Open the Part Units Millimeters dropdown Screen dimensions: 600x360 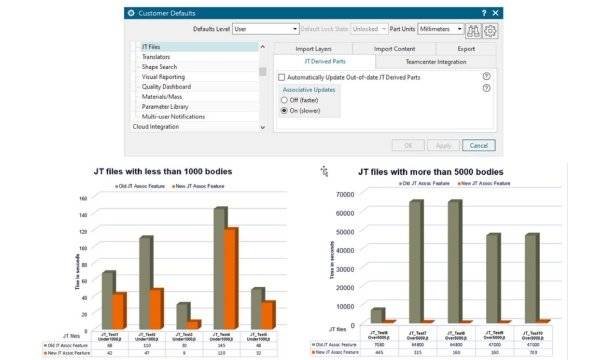tap(441, 29)
